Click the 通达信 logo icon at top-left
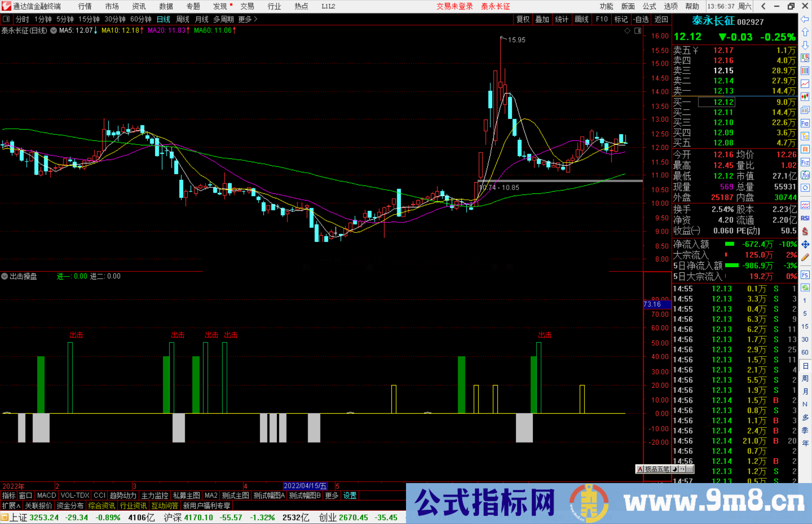This screenshot has width=812, height=524. pos(6,6)
